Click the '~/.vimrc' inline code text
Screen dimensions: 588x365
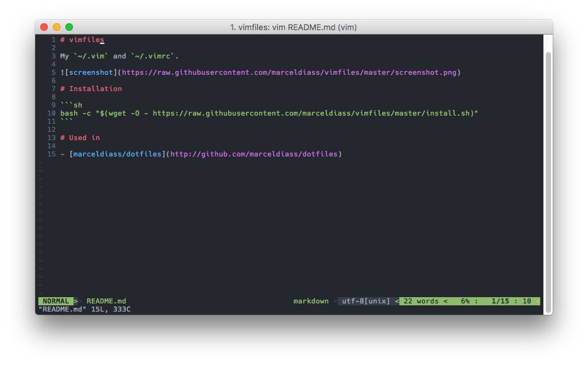152,56
